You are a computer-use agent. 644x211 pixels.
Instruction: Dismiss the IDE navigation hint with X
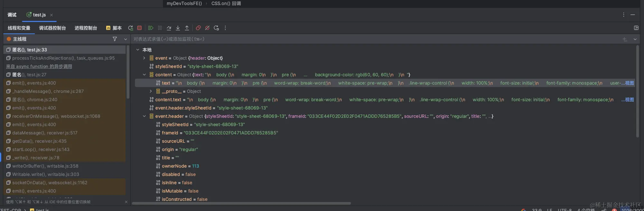coord(126,202)
